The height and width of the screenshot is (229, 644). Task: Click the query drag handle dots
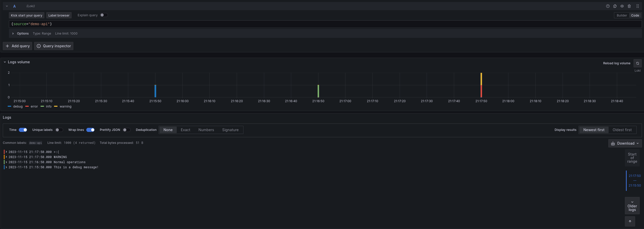[x=638, y=6]
